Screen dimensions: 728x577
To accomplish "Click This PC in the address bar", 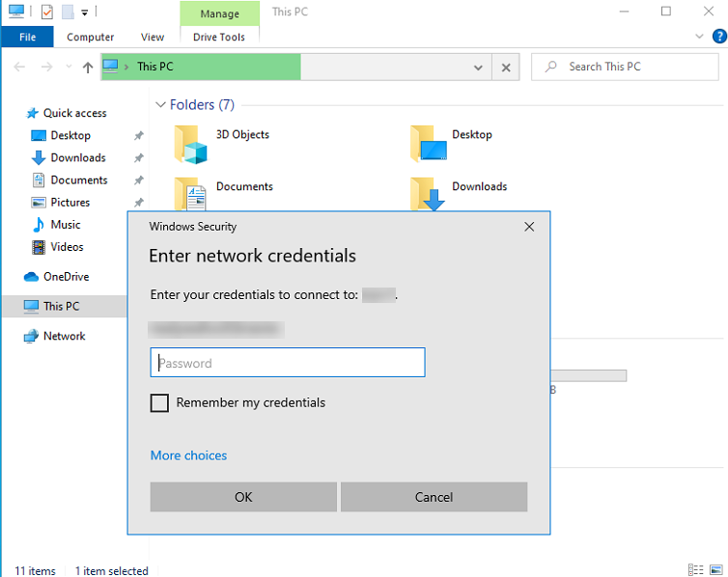I will point(155,67).
